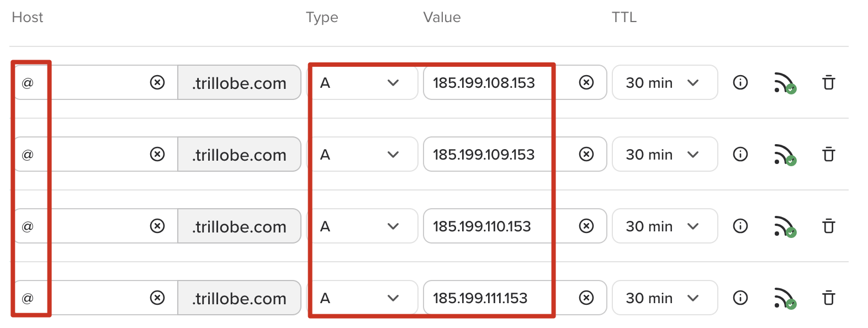Screen dimensions: 868x328
Task: Clear the 185.199.108.153 value field
Action: (x=586, y=83)
